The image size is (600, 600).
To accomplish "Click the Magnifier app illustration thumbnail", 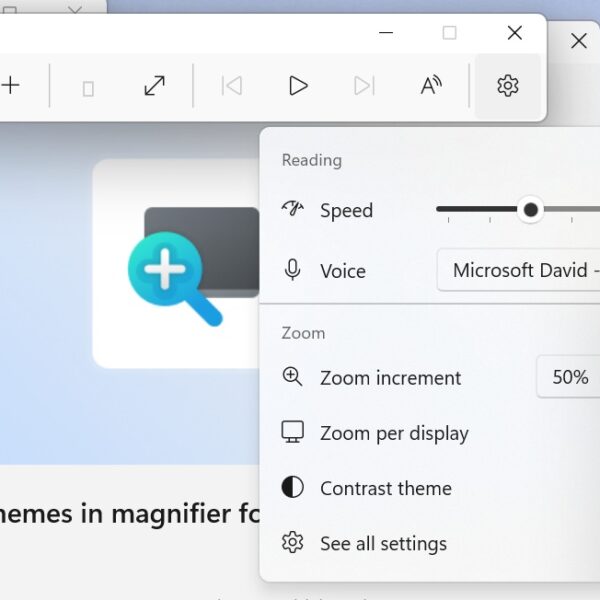I will (176, 264).
